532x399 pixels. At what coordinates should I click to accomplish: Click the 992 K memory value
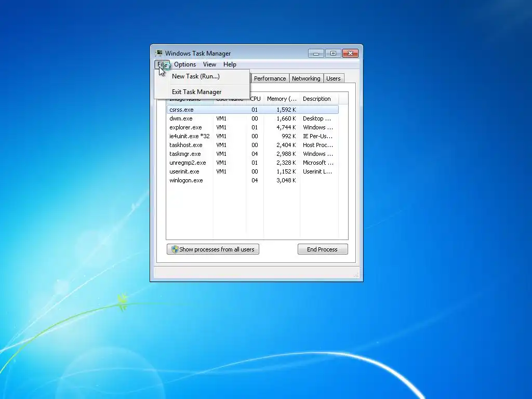(289, 136)
